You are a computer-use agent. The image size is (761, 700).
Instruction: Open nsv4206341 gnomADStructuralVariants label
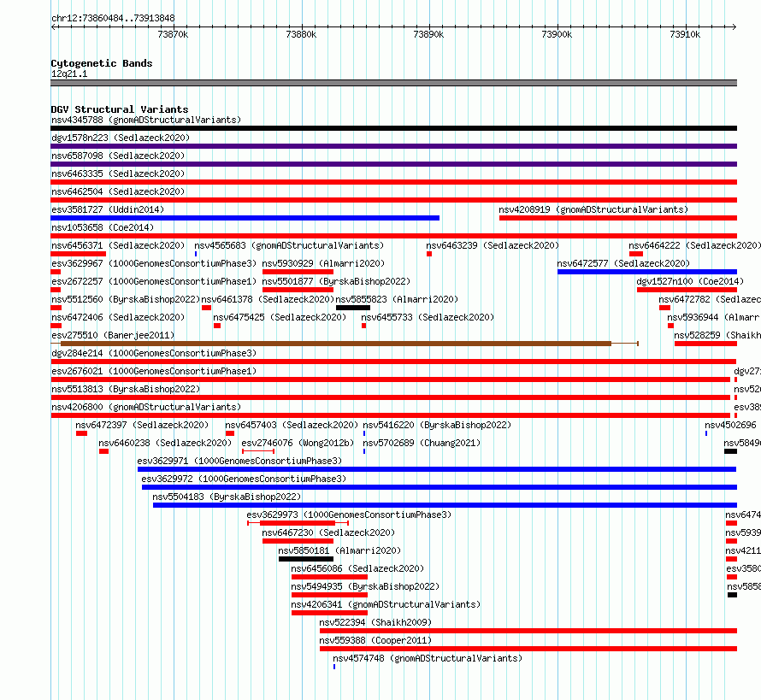386,604
